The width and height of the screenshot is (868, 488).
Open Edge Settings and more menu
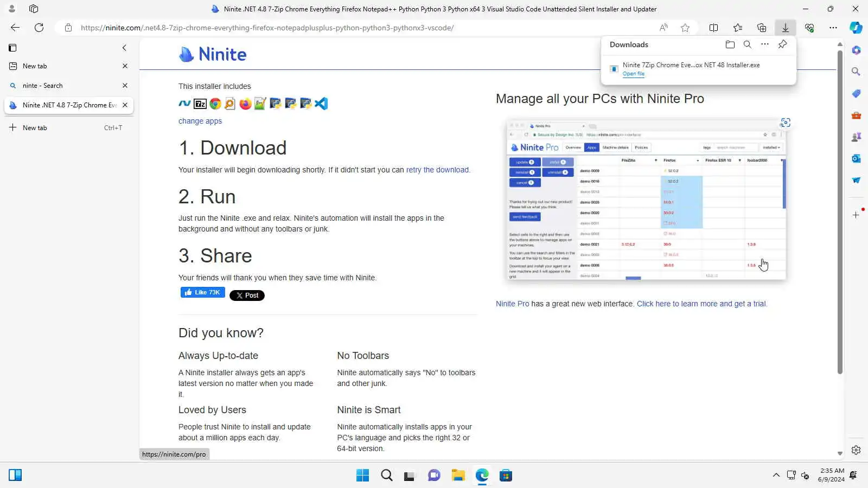(x=833, y=28)
